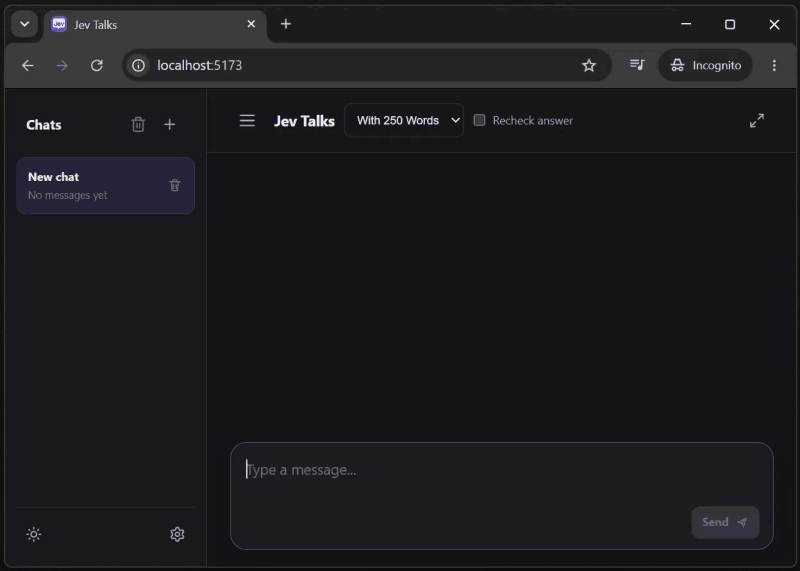
Task: Open the browser three-dot menu
Action: coord(774,65)
